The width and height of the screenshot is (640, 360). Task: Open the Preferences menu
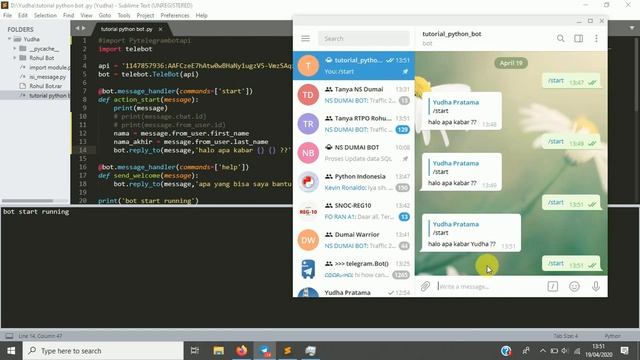click(175, 15)
